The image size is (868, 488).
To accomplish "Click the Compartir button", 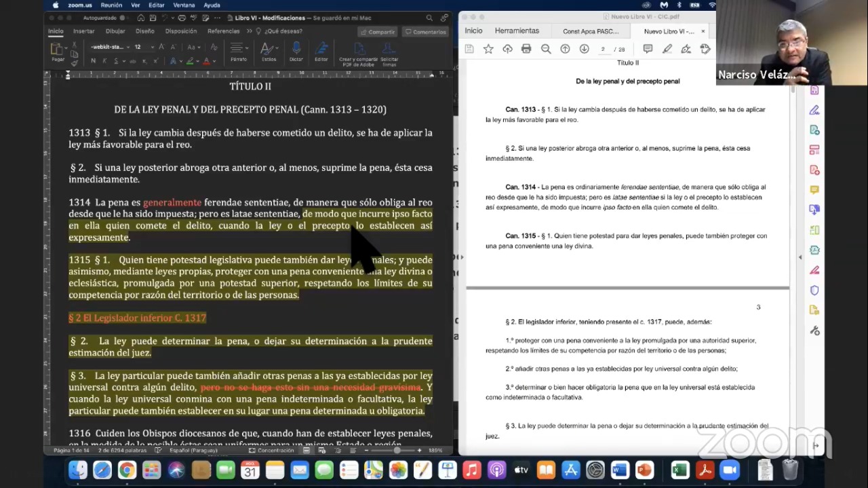I will [378, 32].
